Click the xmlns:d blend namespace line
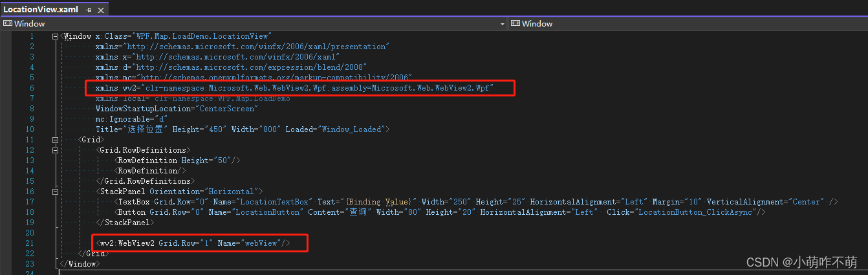 [231, 67]
